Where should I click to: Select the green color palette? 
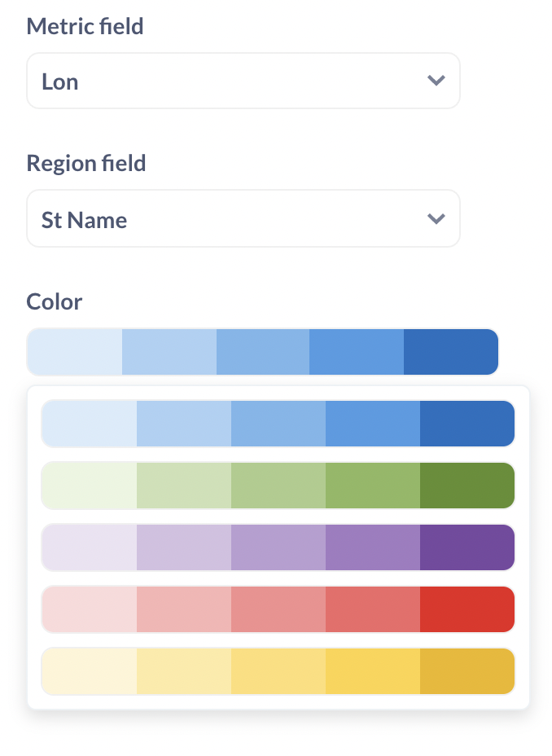(278, 486)
